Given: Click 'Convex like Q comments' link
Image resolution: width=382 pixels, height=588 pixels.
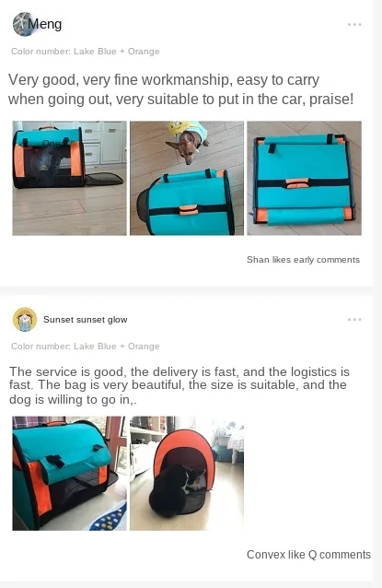Looking at the screenshot, I should pyautogui.click(x=308, y=555).
